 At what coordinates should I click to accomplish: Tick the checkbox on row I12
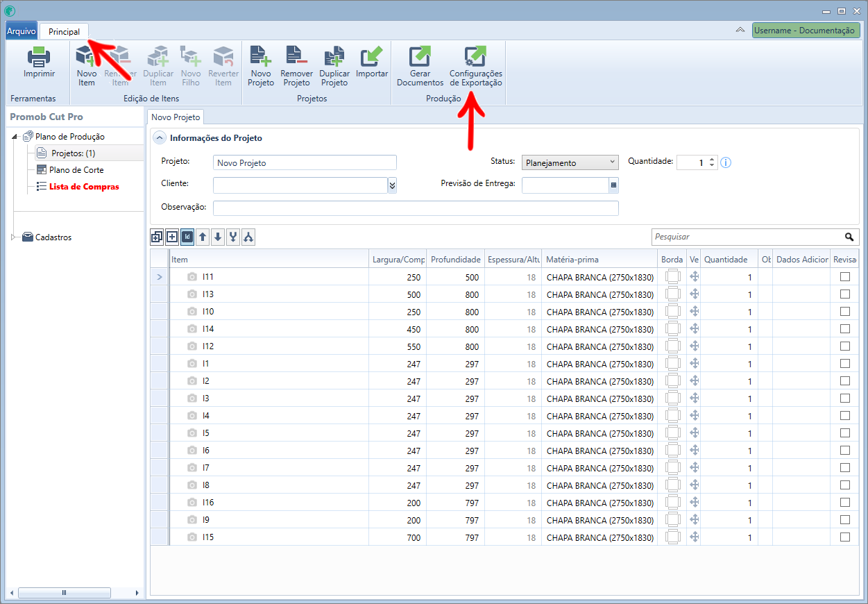tap(844, 346)
